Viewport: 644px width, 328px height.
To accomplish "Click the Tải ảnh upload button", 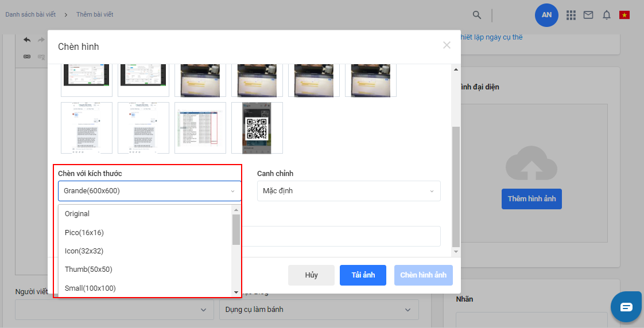I will [363, 275].
